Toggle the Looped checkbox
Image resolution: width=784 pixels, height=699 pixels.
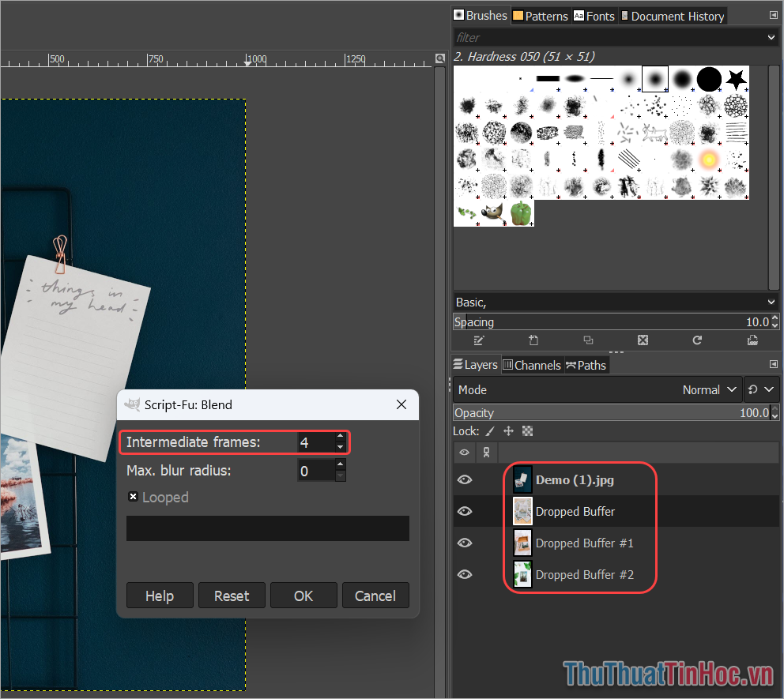133,497
